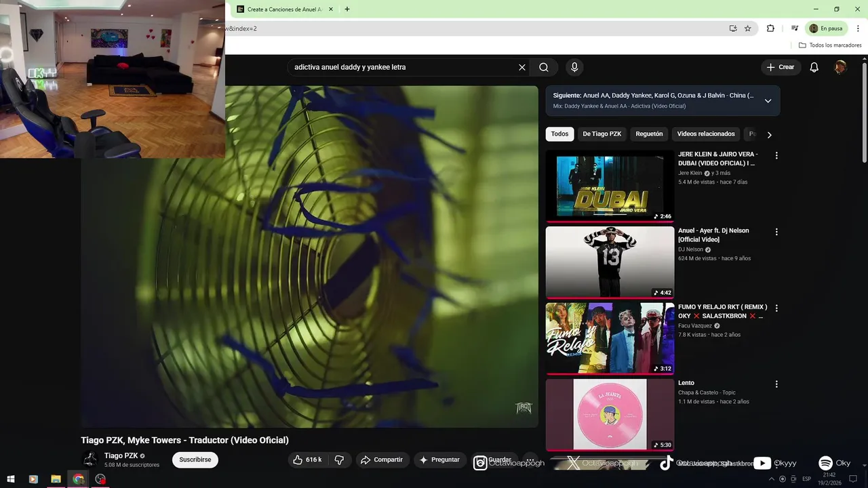The width and height of the screenshot is (868, 488).
Task: Open the Tiago PZK channel name
Action: [x=121, y=455]
